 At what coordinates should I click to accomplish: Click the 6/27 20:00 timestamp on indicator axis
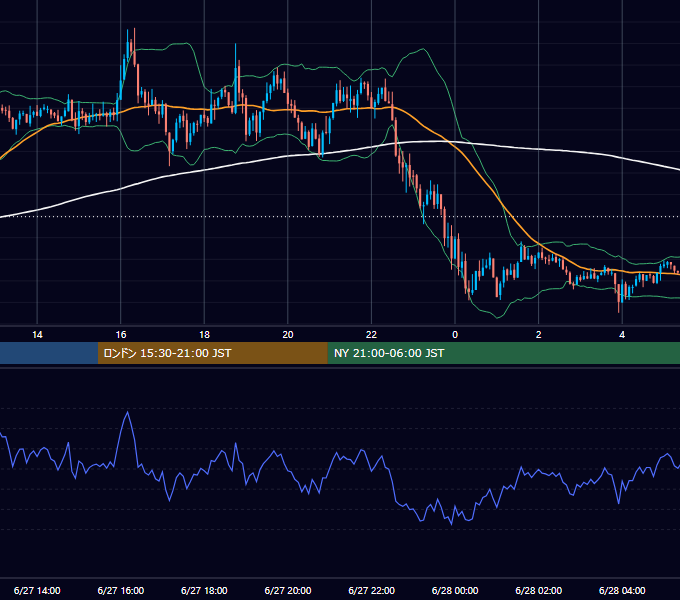click(x=288, y=590)
